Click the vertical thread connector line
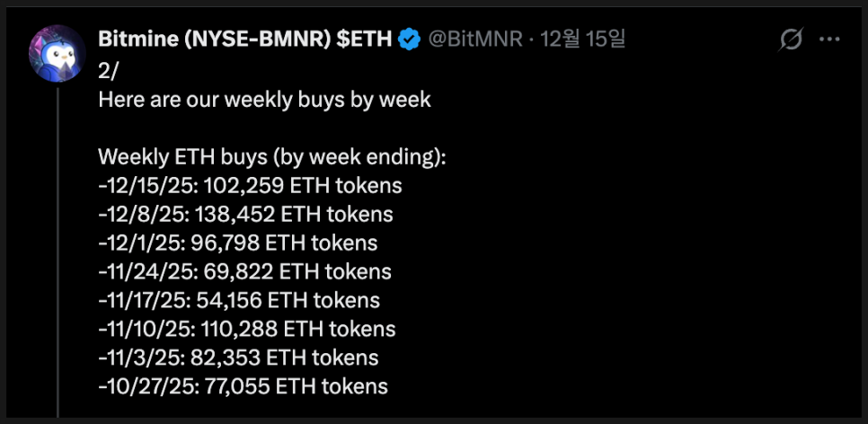 (58, 252)
